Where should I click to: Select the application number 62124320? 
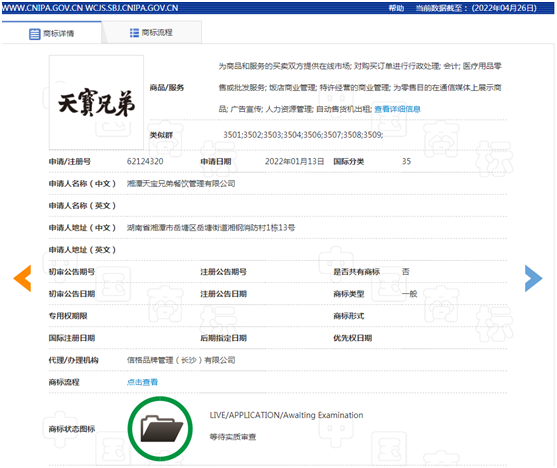pos(145,161)
